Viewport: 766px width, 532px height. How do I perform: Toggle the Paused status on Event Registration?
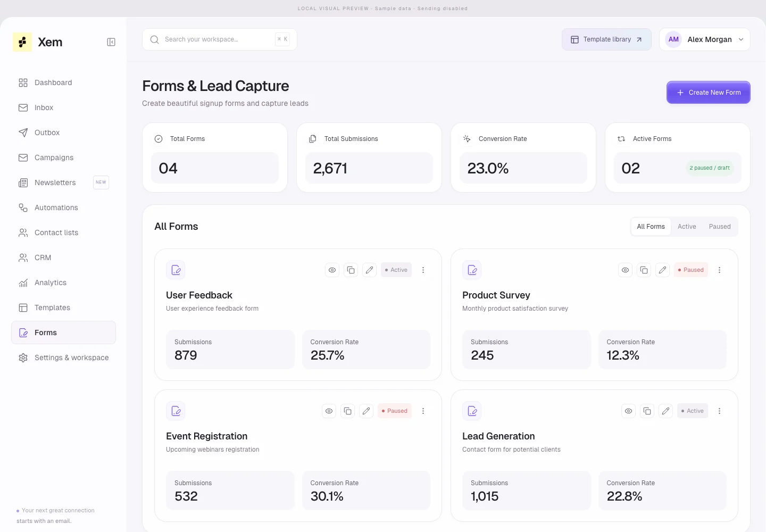coord(395,411)
